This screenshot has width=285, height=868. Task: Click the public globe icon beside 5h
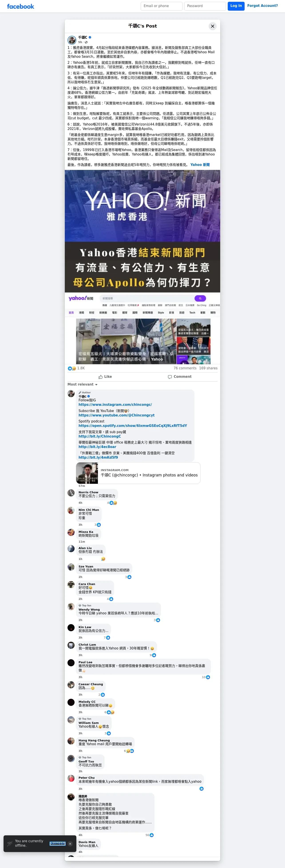(x=86, y=42)
